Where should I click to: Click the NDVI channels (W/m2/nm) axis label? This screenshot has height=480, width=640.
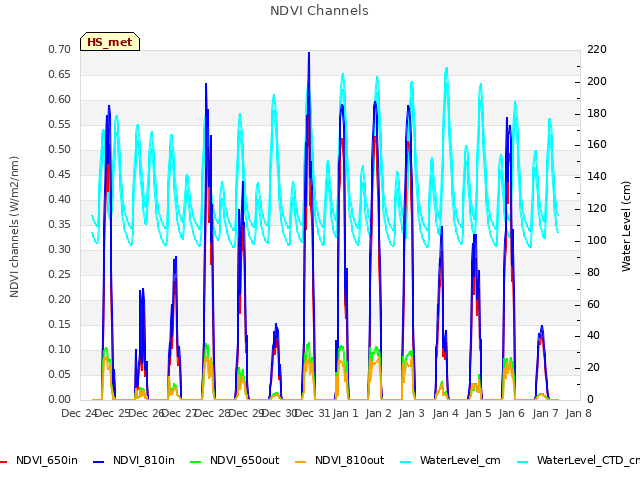pyautogui.click(x=14, y=227)
